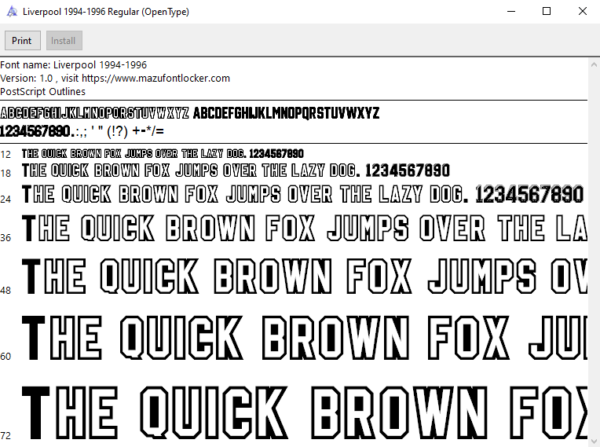This screenshot has height=447, width=600.
Task: Click the size 36 sample sentence
Action: pos(305,228)
